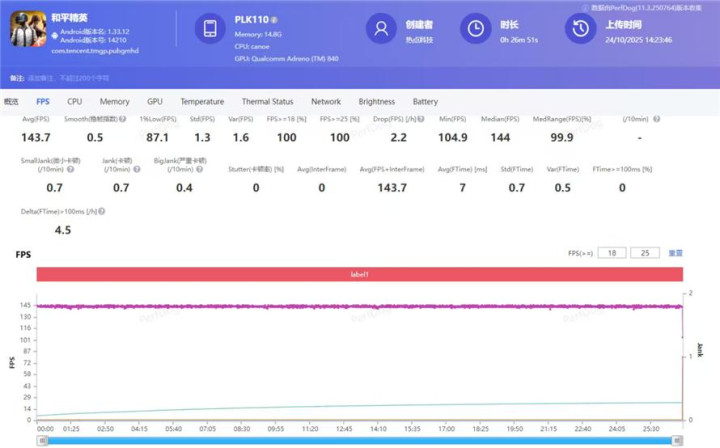Click the blue time range slider track
720x448 pixels.
(x=360, y=441)
